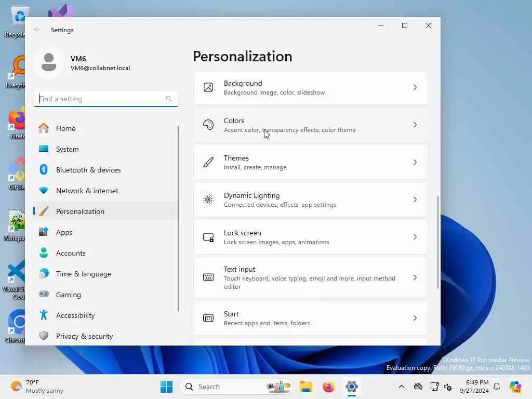Click the taskbar Search box
The width and height of the screenshot is (532, 399).
pos(236,387)
